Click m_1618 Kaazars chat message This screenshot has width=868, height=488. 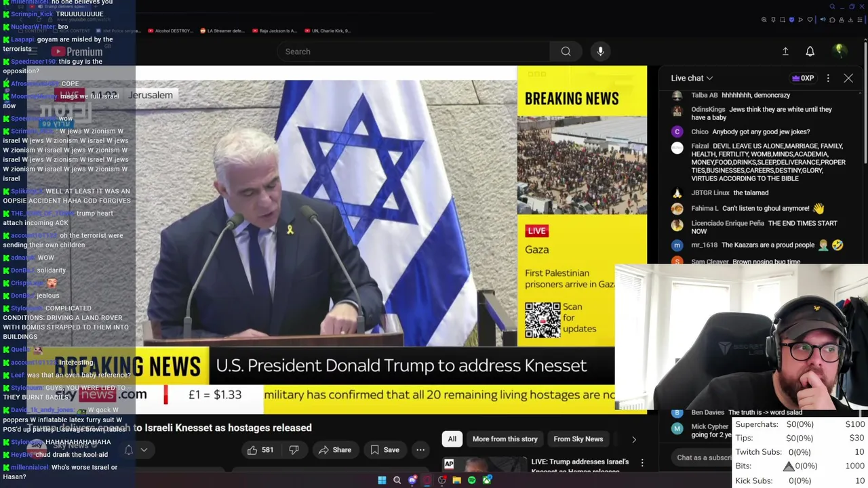[757, 245]
